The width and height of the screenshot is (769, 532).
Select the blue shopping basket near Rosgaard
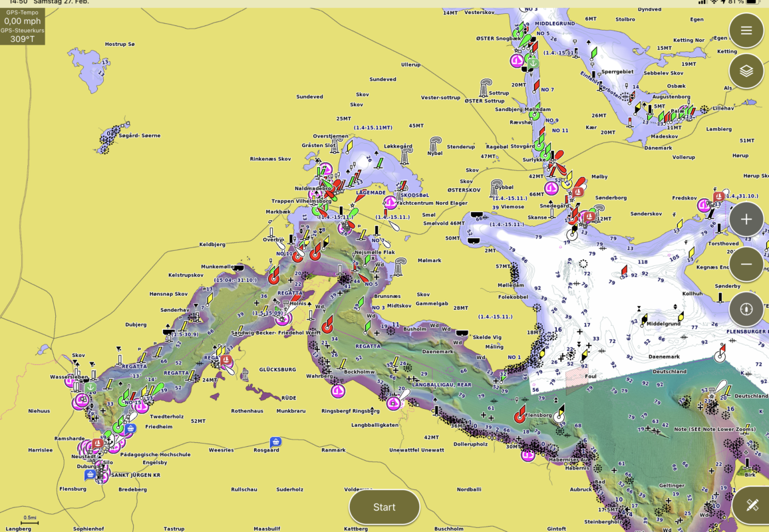275,442
